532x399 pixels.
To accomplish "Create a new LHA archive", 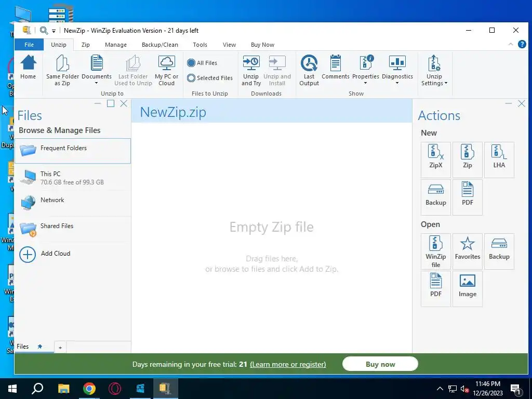I will click(499, 160).
